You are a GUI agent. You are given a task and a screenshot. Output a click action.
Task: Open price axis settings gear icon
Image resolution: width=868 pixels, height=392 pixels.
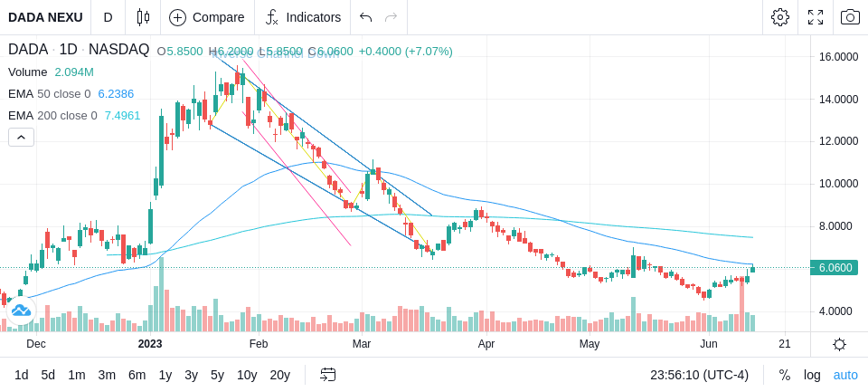pyautogui.click(x=839, y=344)
